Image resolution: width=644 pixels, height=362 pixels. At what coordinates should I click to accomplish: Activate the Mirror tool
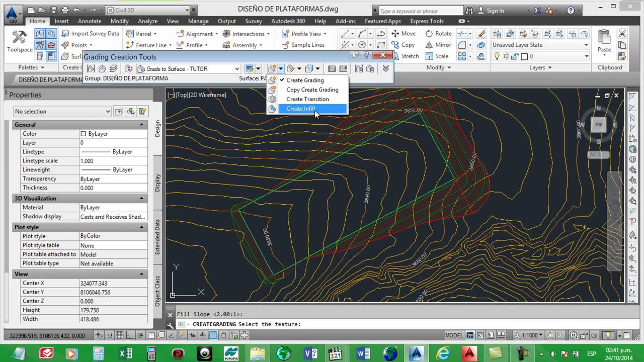pyautogui.click(x=438, y=45)
